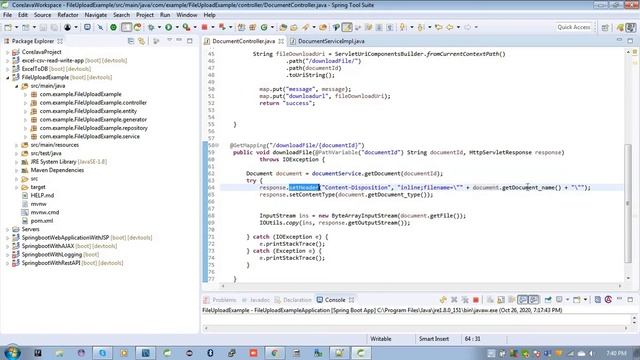Viewport: 640px width, 360px height.
Task: Click the Back navigation yellow arrow
Action: [449, 27]
